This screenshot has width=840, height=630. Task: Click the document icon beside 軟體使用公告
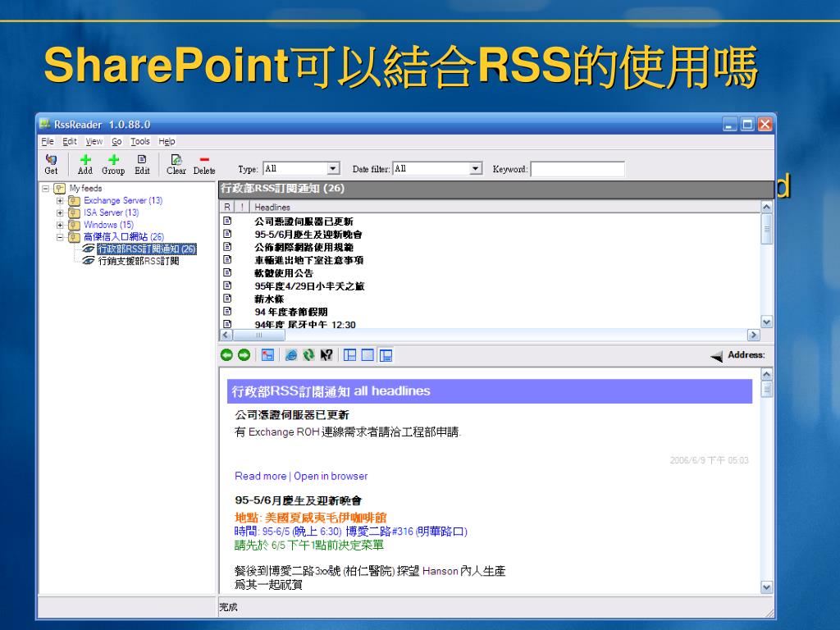pos(227,272)
